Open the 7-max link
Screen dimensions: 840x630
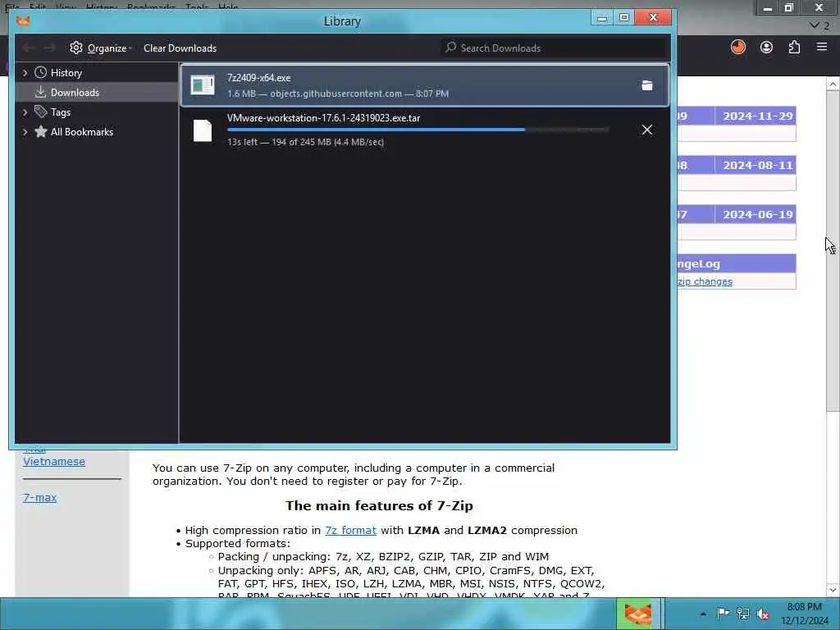[x=39, y=497]
